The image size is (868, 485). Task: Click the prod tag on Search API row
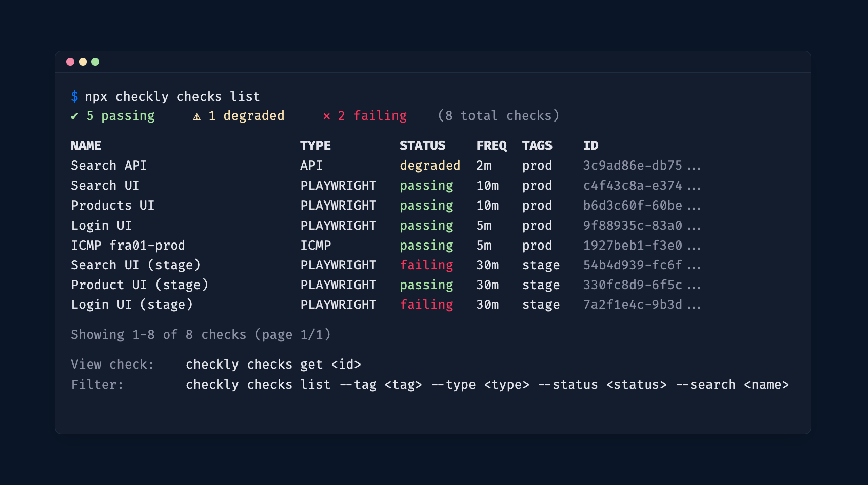tap(537, 165)
